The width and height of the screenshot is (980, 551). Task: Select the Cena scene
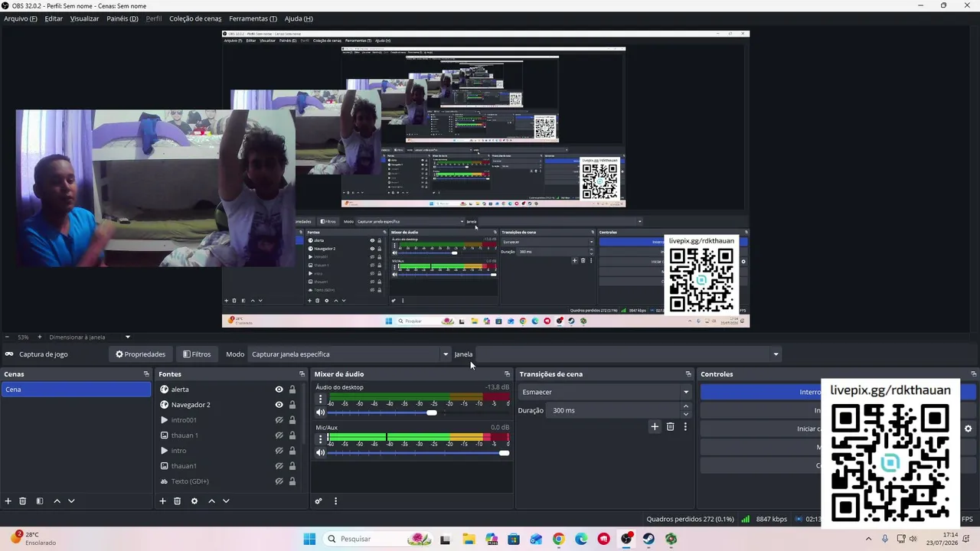pyautogui.click(x=76, y=390)
